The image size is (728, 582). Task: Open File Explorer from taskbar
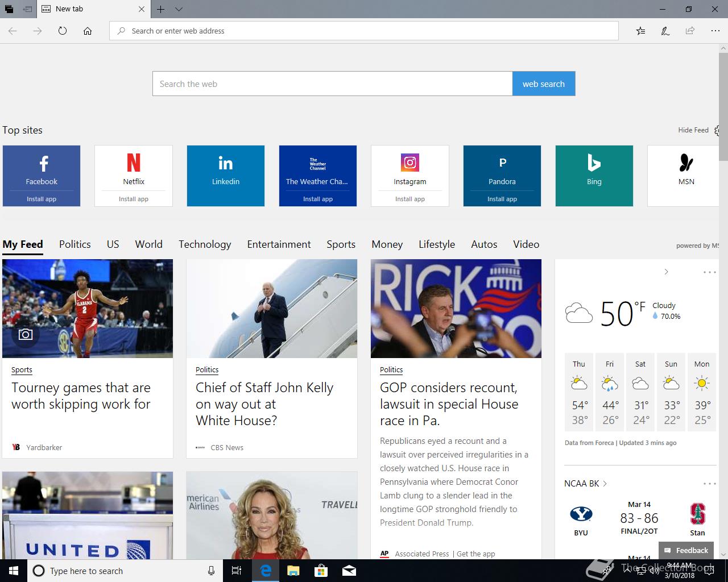pos(293,571)
